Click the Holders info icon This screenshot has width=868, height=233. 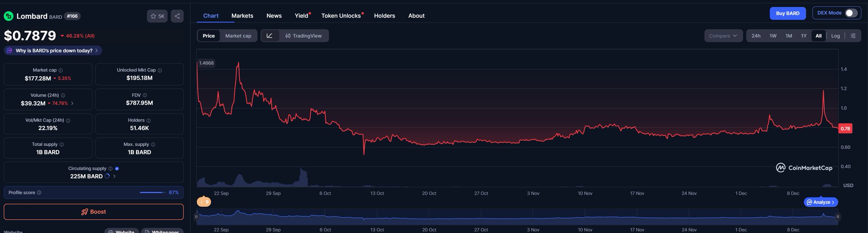(148, 120)
